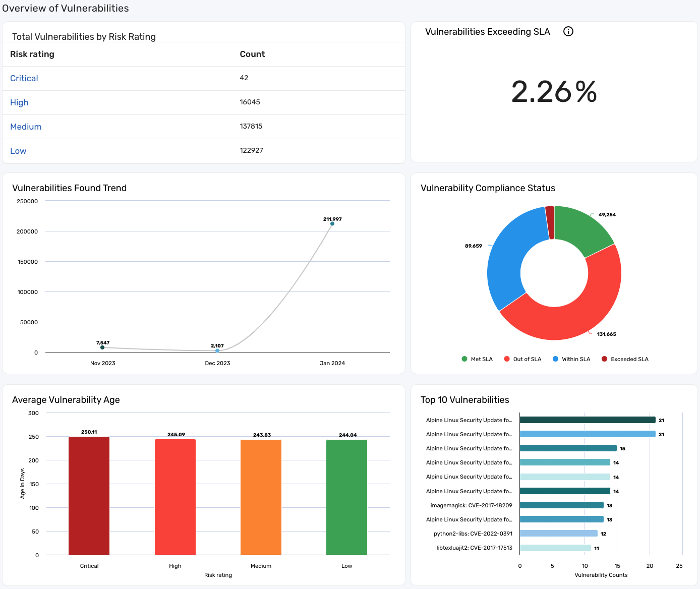
Task: Click the imagemagick: CVE-2017-18209 label
Action: coord(471,505)
